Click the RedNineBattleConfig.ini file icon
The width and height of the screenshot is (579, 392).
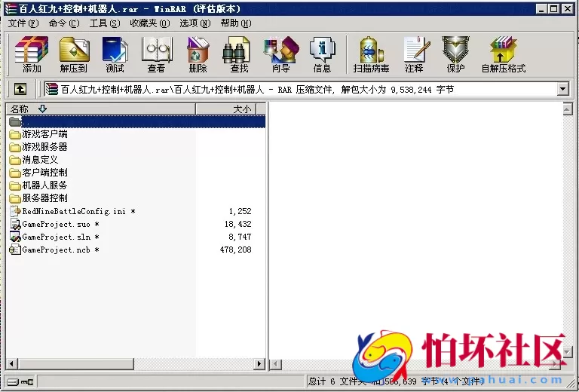click(15, 211)
